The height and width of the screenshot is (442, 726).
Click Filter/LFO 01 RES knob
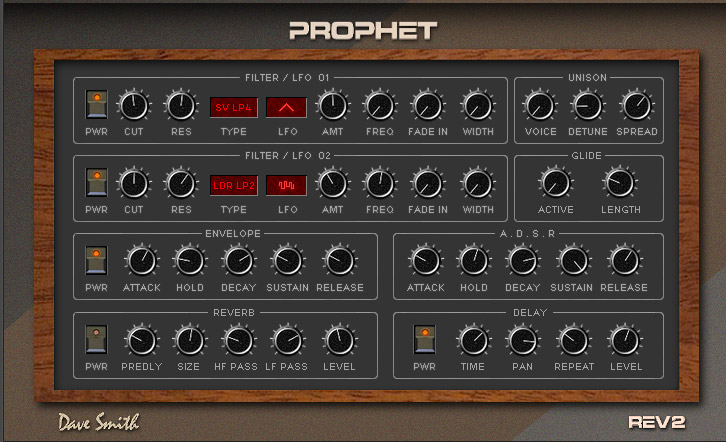tap(181, 106)
